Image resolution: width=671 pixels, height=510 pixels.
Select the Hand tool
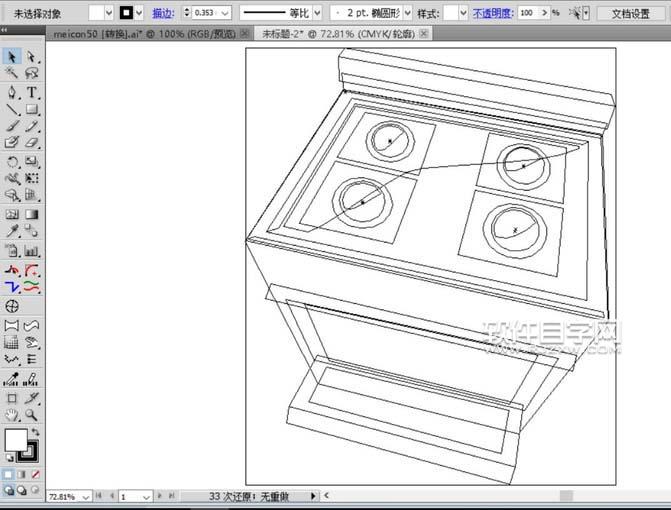tap(12, 415)
